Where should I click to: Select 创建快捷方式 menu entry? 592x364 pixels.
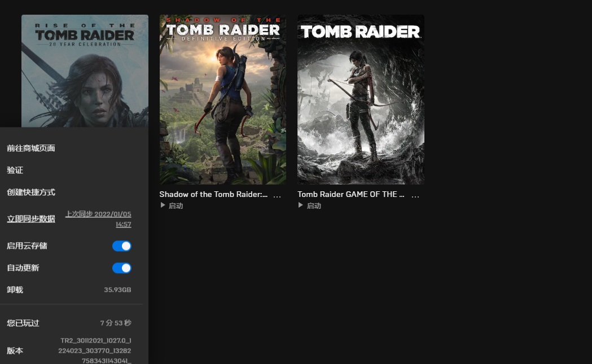pyautogui.click(x=31, y=192)
